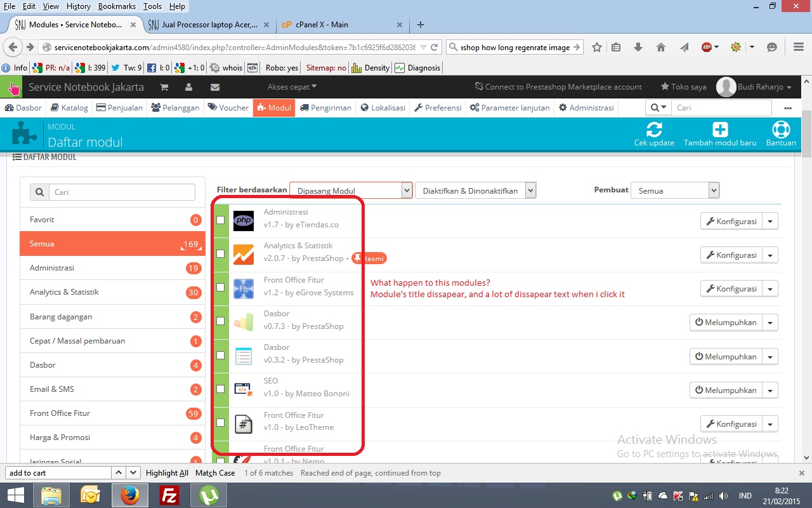Click the PHP icon of the eTiendas.co module
The width and height of the screenshot is (812, 508).
[x=244, y=220]
